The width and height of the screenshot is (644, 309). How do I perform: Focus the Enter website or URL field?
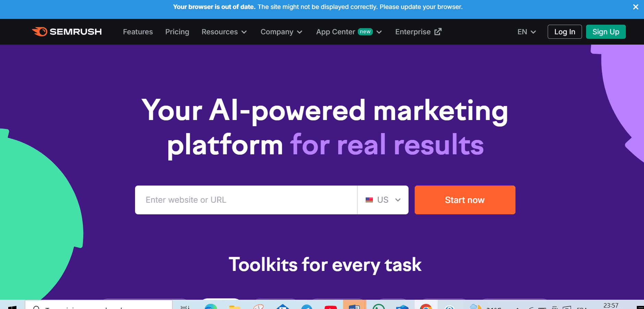click(246, 200)
